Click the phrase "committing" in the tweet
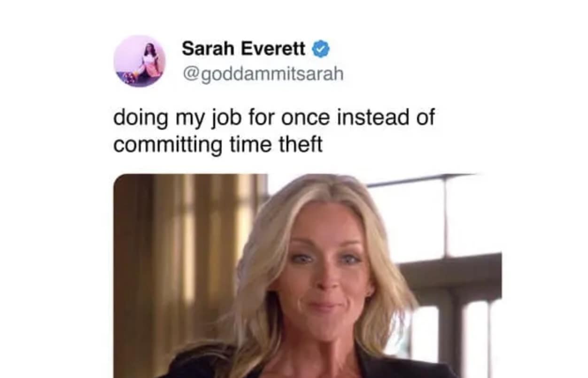Viewport: 588px width, 378px height. click(x=168, y=145)
